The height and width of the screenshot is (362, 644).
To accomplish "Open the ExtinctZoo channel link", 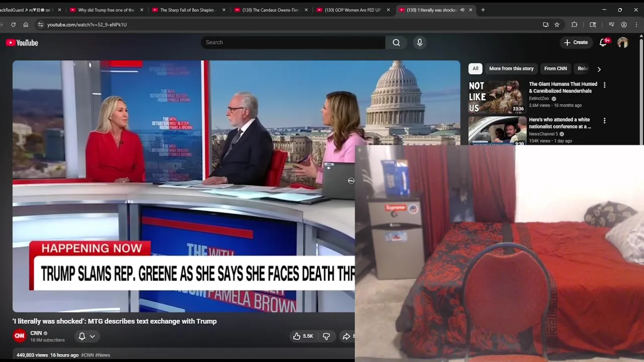I will point(539,99).
